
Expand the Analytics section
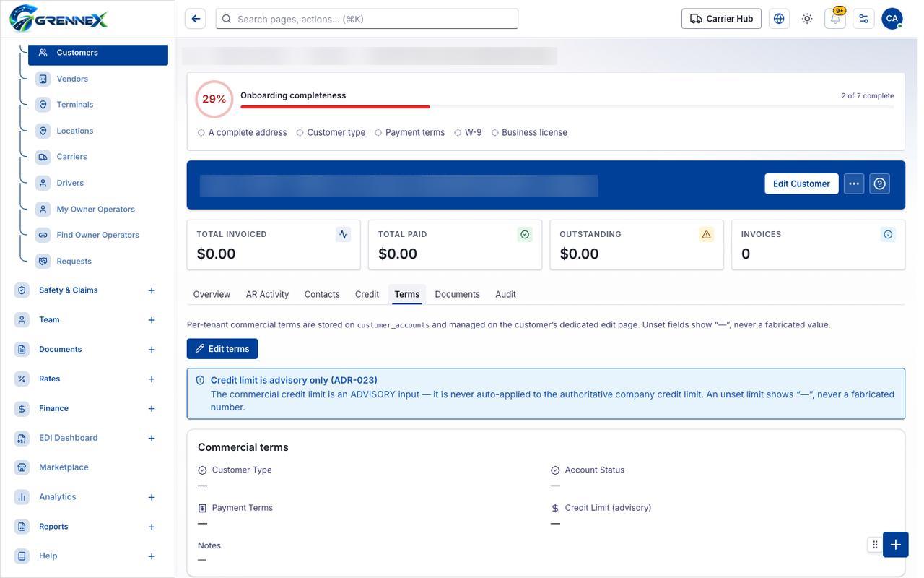click(152, 497)
